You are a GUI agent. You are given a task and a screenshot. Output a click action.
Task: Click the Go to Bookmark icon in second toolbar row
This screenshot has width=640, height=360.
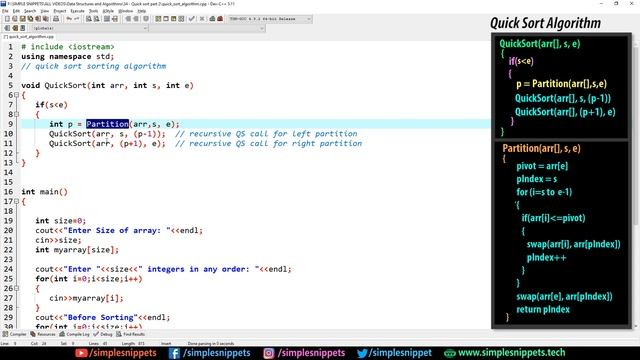(x=22, y=28)
